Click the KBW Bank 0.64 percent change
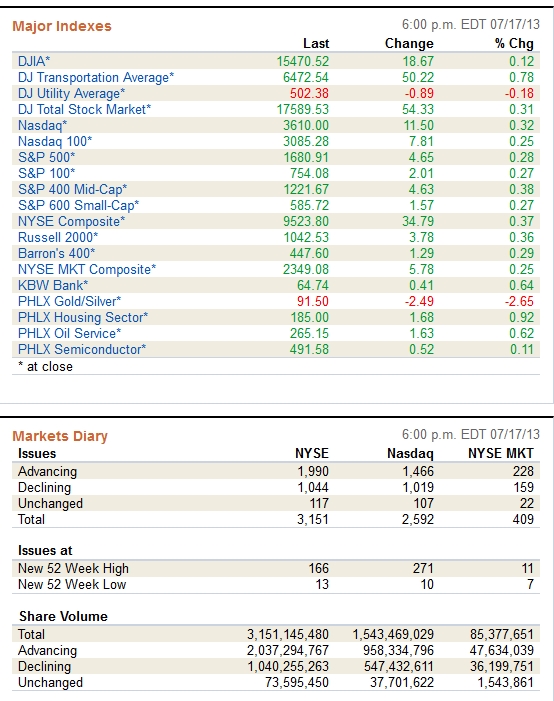The image size is (554, 701). pos(522,285)
